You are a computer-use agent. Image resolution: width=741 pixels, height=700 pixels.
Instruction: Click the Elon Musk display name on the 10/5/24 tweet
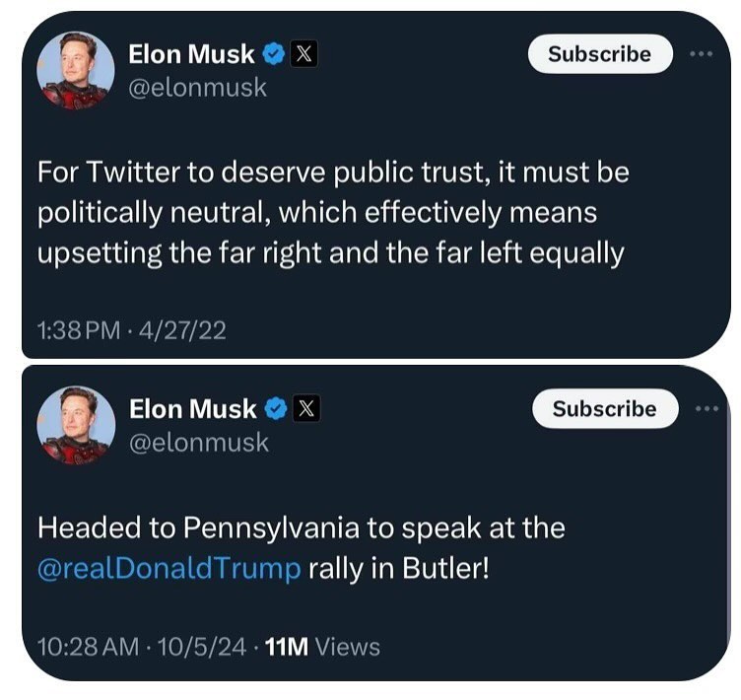192,408
